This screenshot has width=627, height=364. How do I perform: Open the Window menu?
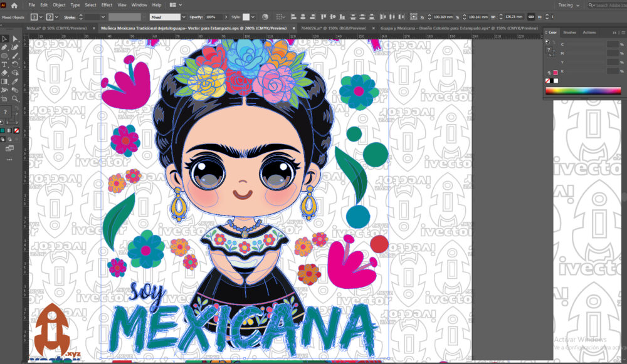tap(139, 5)
